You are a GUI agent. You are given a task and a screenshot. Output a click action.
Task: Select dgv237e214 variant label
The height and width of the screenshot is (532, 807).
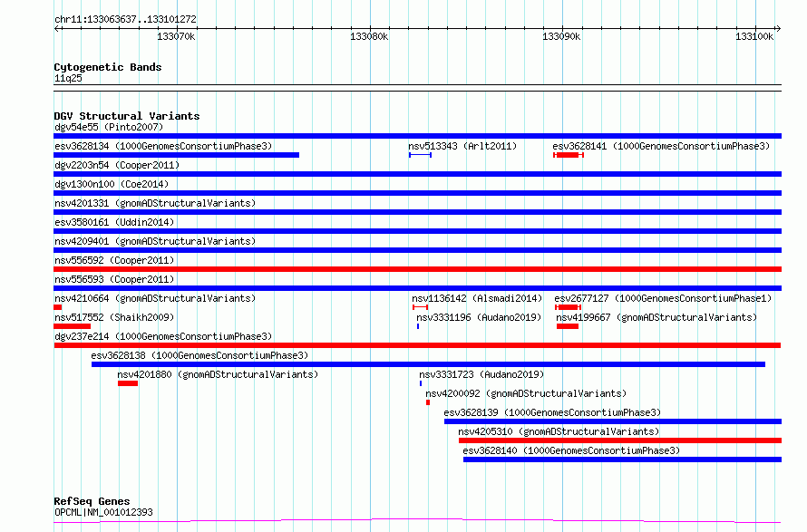pos(163,336)
